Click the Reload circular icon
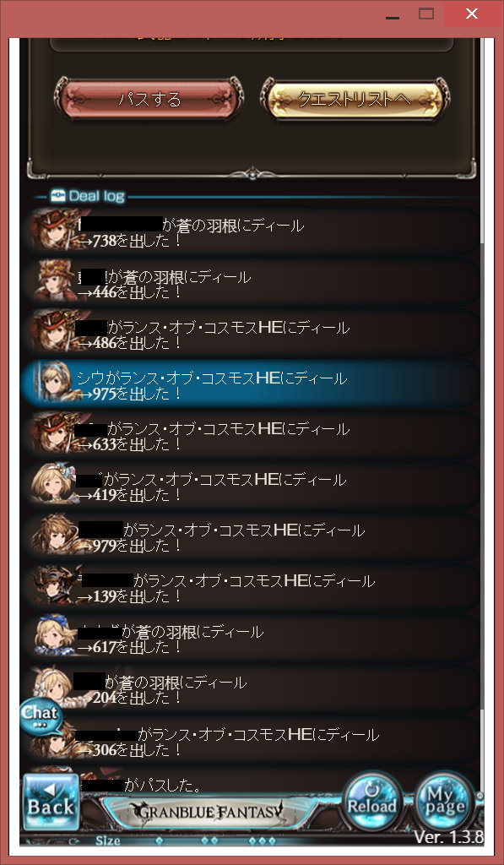This screenshot has height=865, width=504. 371,801
